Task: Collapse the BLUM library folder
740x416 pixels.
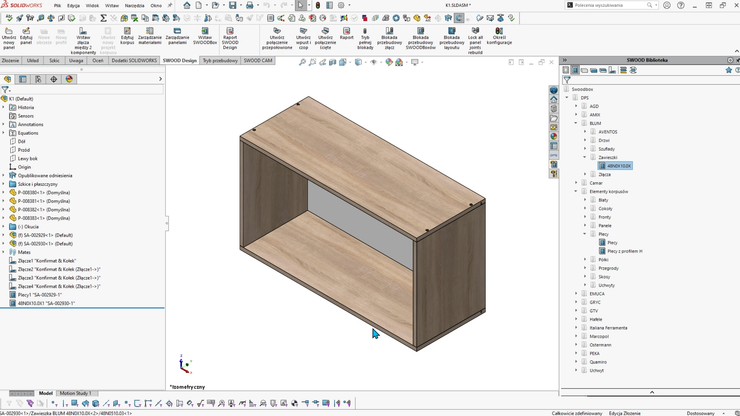Action: pos(577,123)
